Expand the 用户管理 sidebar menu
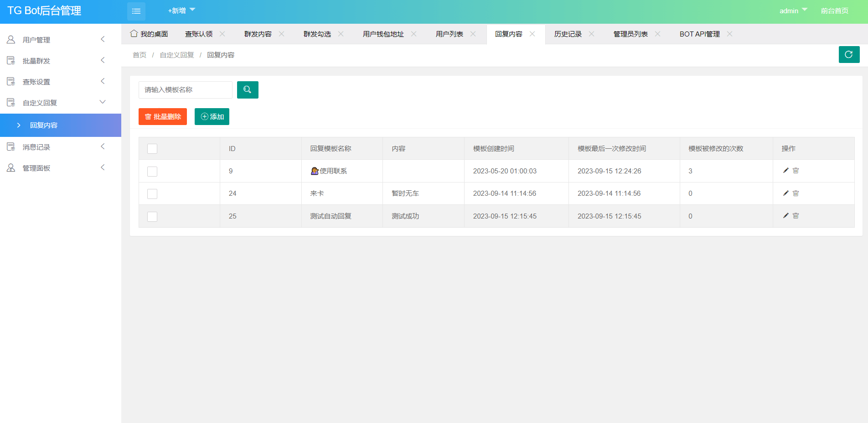Viewport: 868px width, 423px height. 60,40
